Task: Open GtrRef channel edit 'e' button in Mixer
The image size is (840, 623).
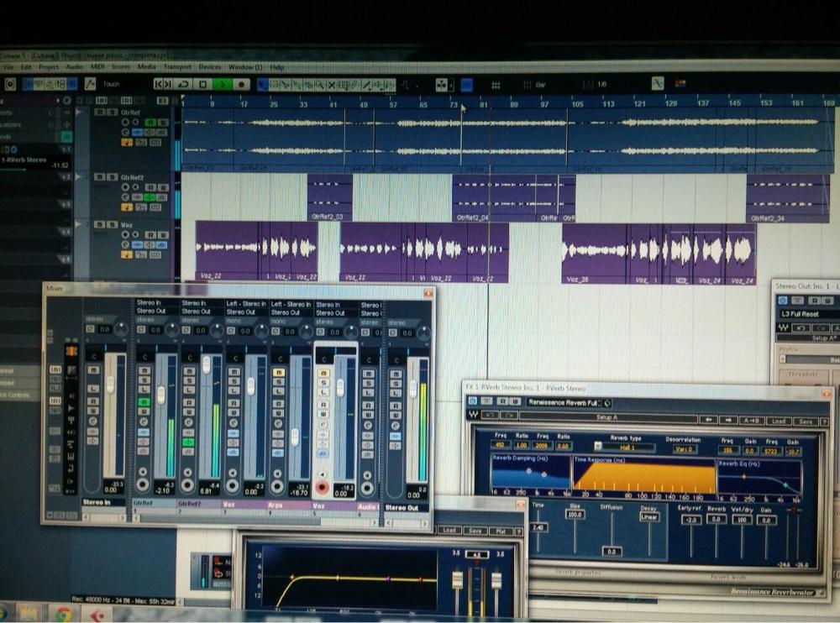Action: 144,421
